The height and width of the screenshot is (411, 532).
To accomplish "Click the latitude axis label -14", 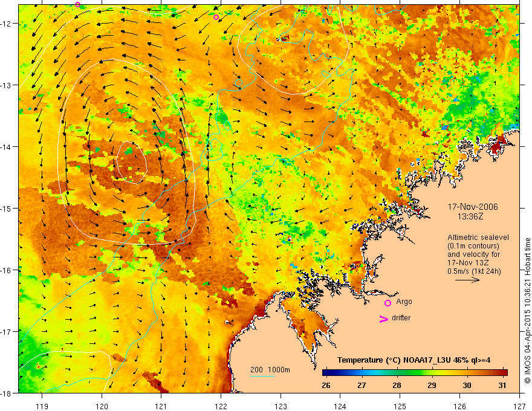I will 7,147.
